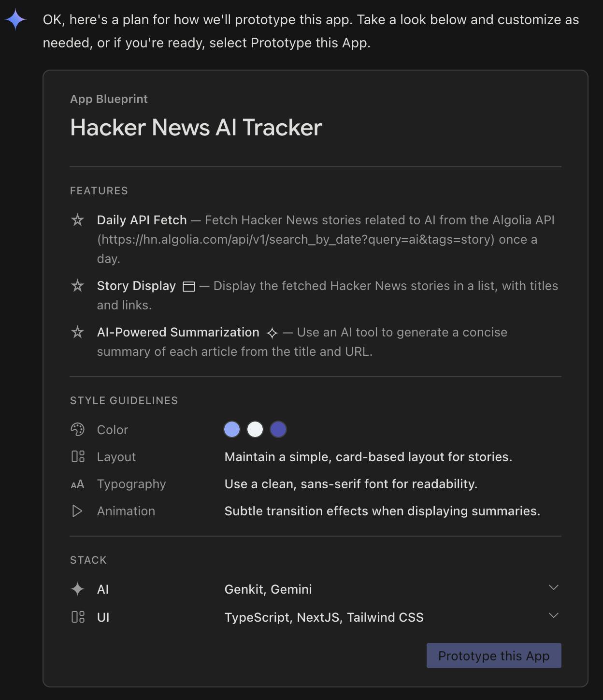Click the star icon beside Story Display
The height and width of the screenshot is (700, 603).
pos(77,286)
